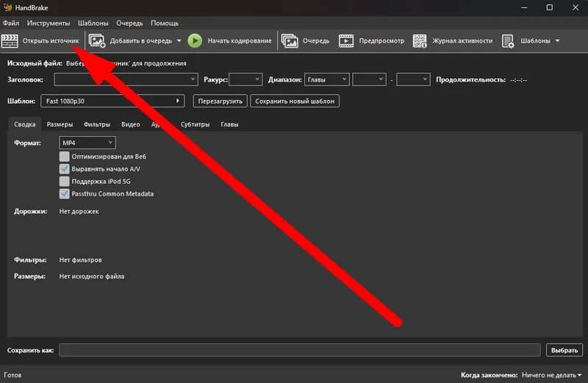Open the Шаблон Fast 1080p30 selector

point(112,101)
